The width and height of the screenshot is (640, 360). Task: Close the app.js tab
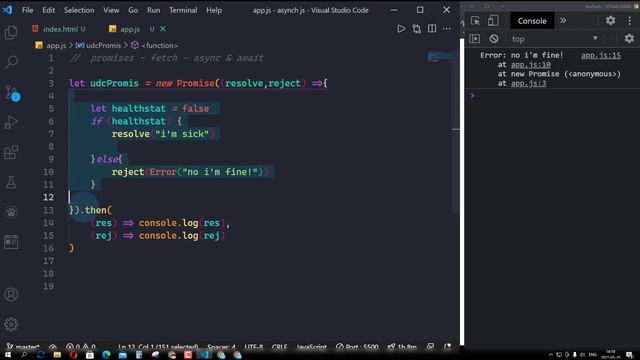pyautogui.click(x=163, y=29)
